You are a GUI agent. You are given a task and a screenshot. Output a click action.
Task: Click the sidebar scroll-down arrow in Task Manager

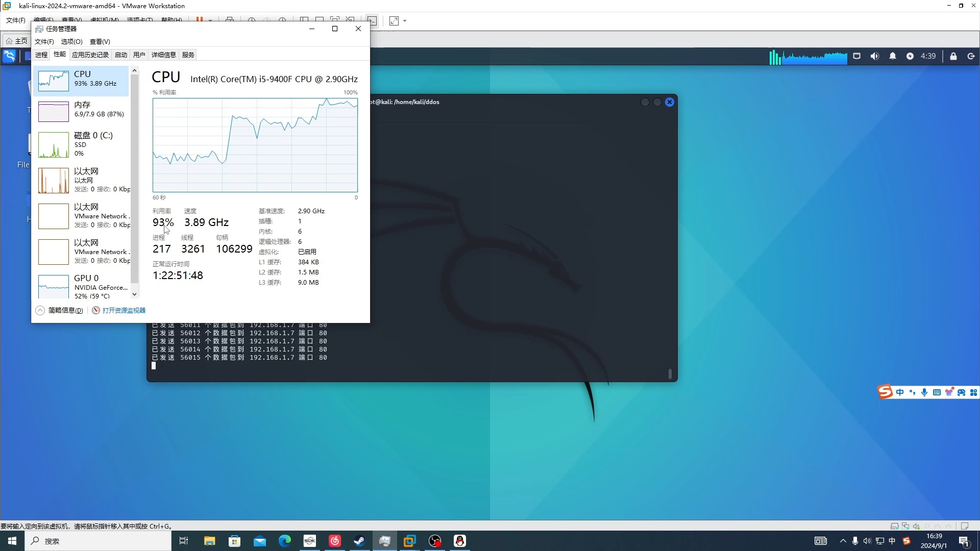coord(135,294)
